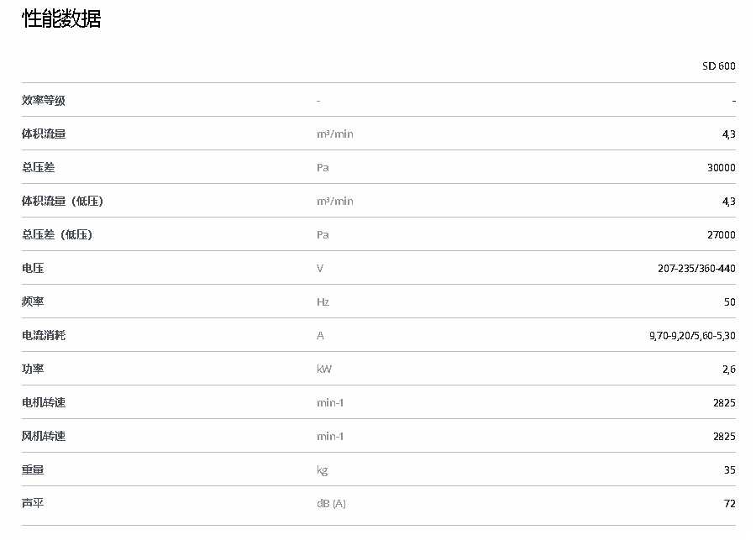This screenshot has width=756, height=540.
Task: Click the 电压 row label
Action: point(33,269)
